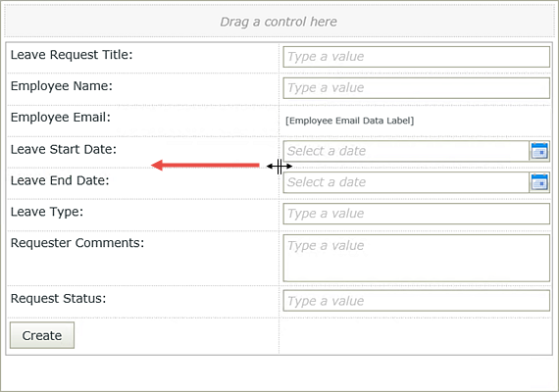
Task: Select the Leave Request Title label
Action: (x=72, y=55)
